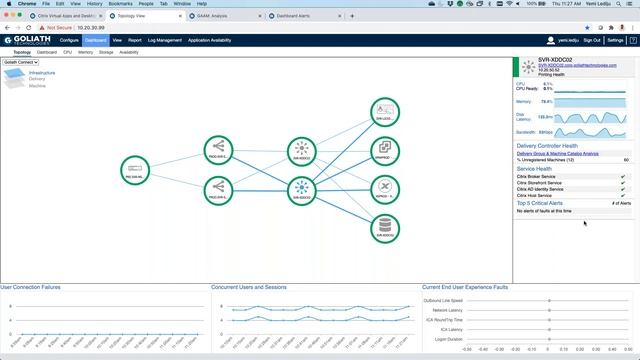Select the Machine layer
The width and height of the screenshot is (640, 360).
point(37,86)
